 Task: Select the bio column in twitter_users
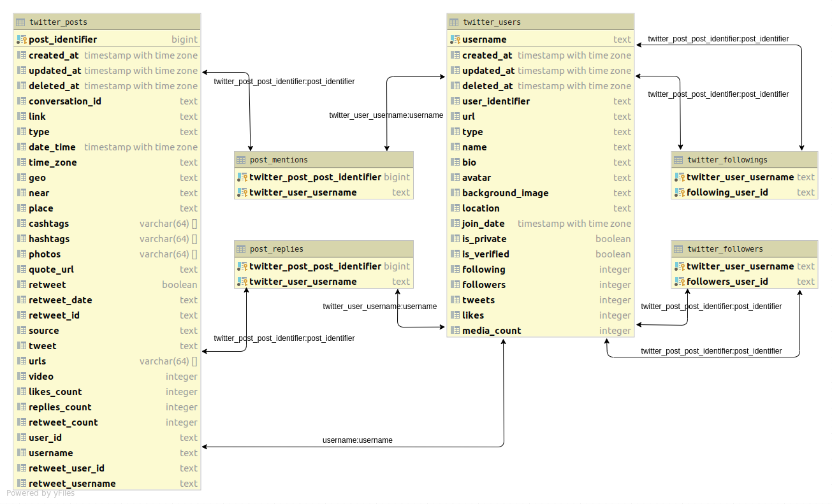pyautogui.click(x=541, y=162)
